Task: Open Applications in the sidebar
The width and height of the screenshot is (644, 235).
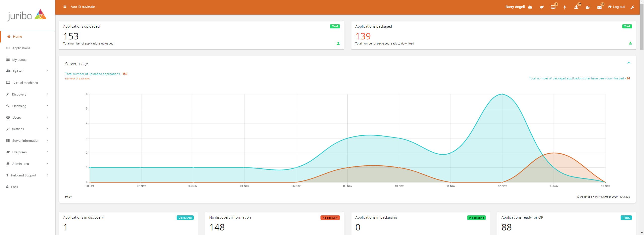Action: pos(21,48)
